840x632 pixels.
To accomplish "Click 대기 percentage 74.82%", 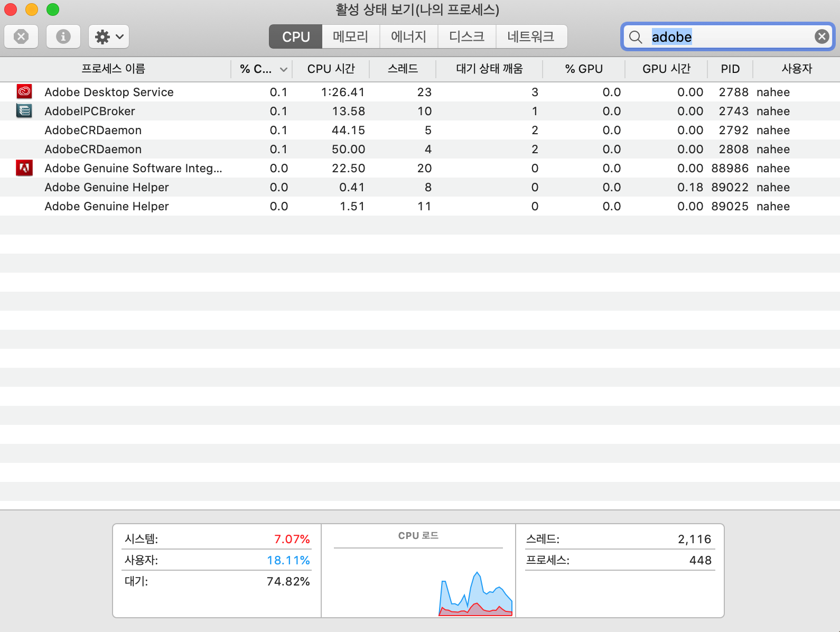I will 288,581.
